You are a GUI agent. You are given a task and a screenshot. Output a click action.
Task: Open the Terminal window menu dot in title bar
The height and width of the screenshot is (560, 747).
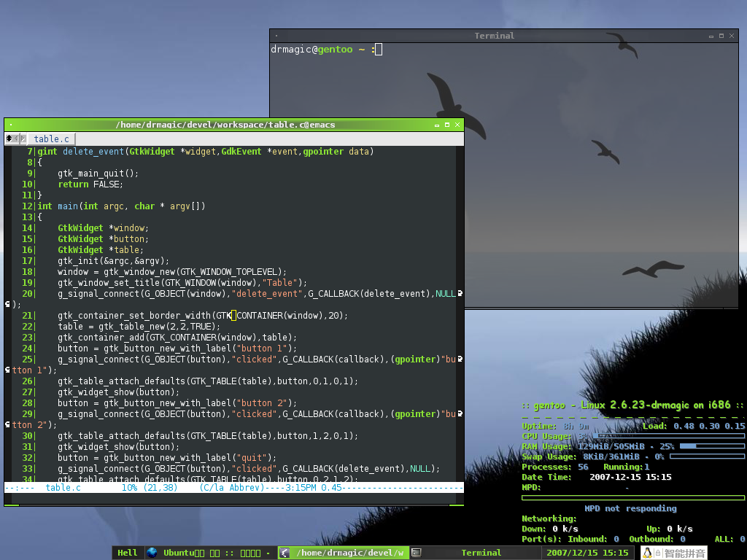coord(276,36)
